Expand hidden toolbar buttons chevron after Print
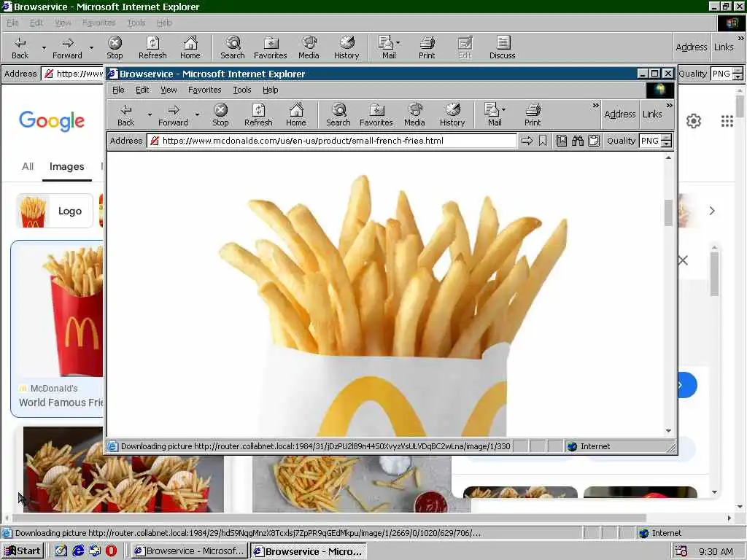 [x=595, y=105]
